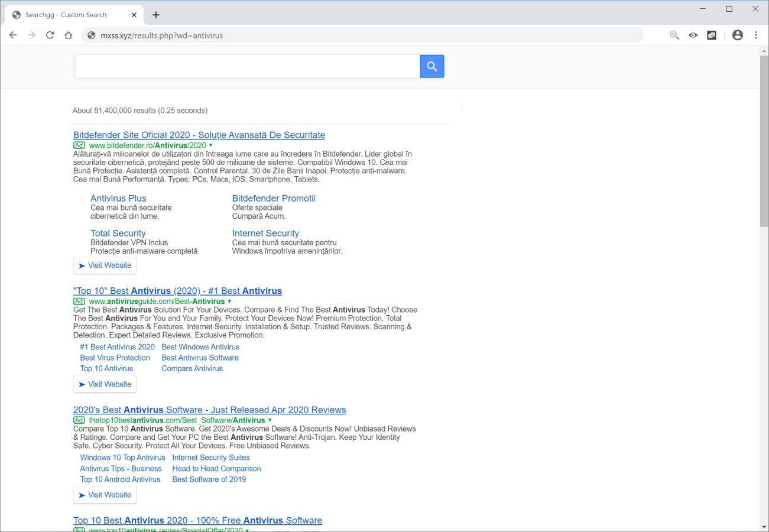Click the eye extension icon in toolbar
The width and height of the screenshot is (769, 532).
[693, 35]
